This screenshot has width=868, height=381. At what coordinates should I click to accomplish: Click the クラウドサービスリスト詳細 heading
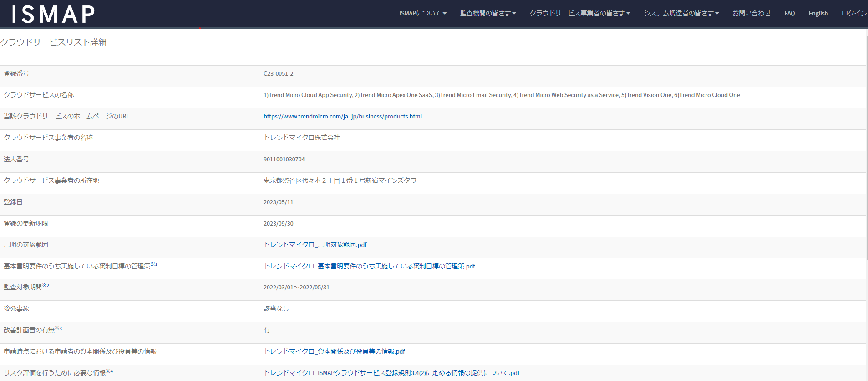53,42
